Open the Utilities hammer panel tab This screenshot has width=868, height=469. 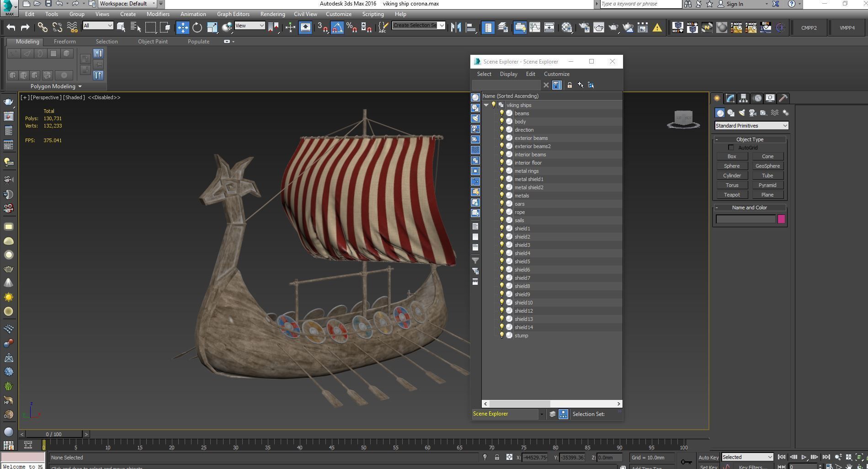pos(783,98)
